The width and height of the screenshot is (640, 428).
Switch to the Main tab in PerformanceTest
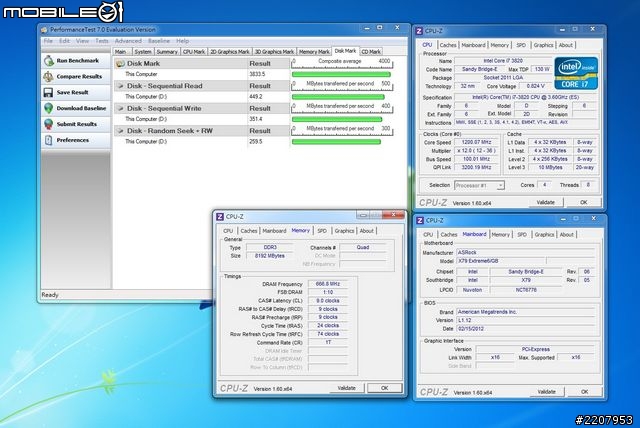tap(121, 52)
